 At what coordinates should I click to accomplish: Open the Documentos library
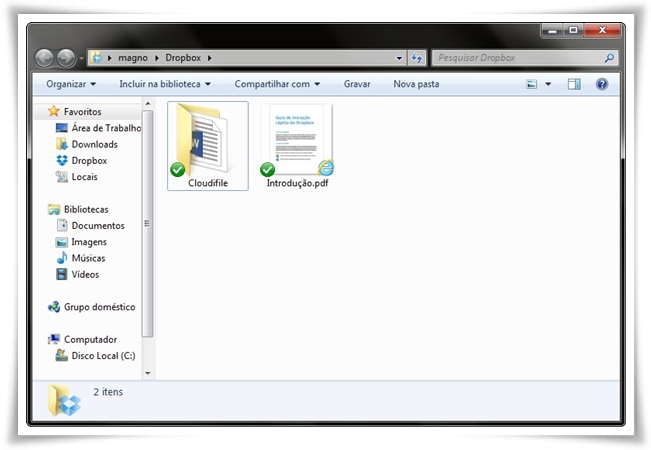(x=98, y=225)
